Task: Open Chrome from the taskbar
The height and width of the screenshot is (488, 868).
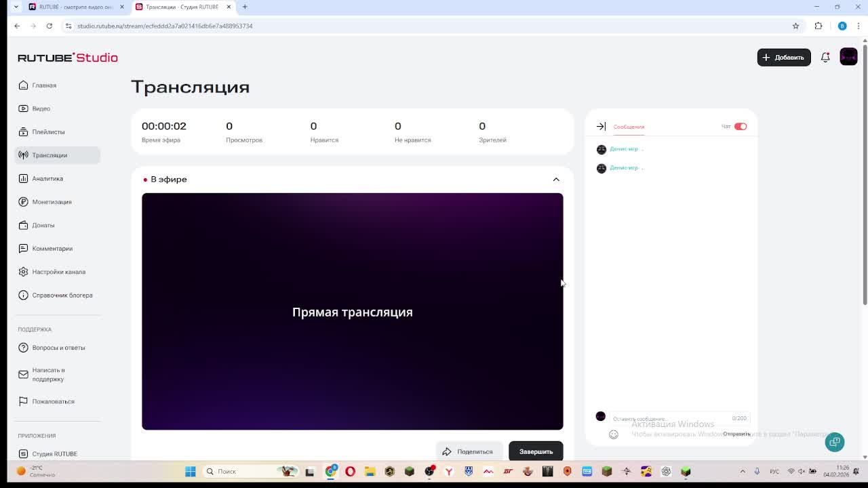Action: [x=331, y=471]
